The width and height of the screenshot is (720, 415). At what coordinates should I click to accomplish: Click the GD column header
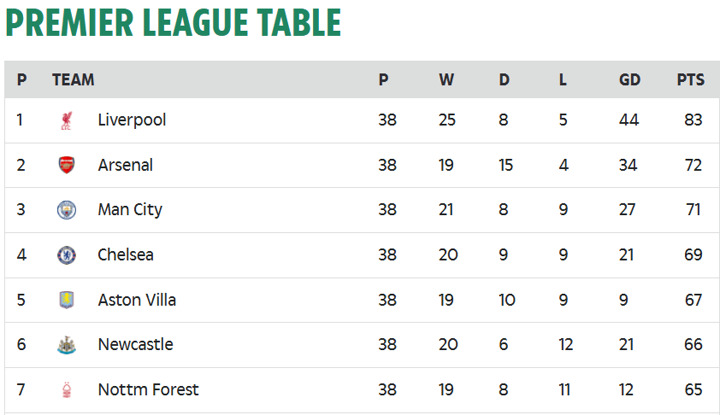(x=630, y=80)
